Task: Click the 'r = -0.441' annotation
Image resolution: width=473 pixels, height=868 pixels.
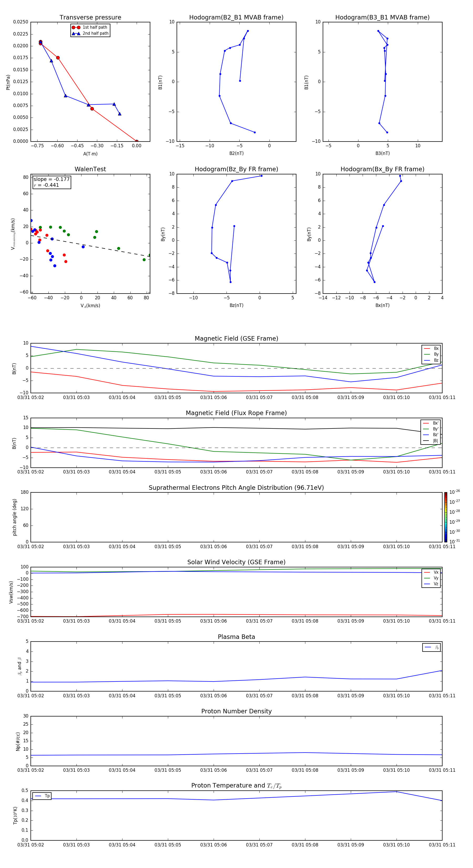Action: [47, 185]
